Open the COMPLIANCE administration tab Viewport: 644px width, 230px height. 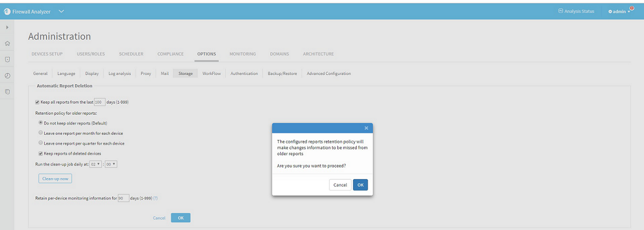click(170, 54)
